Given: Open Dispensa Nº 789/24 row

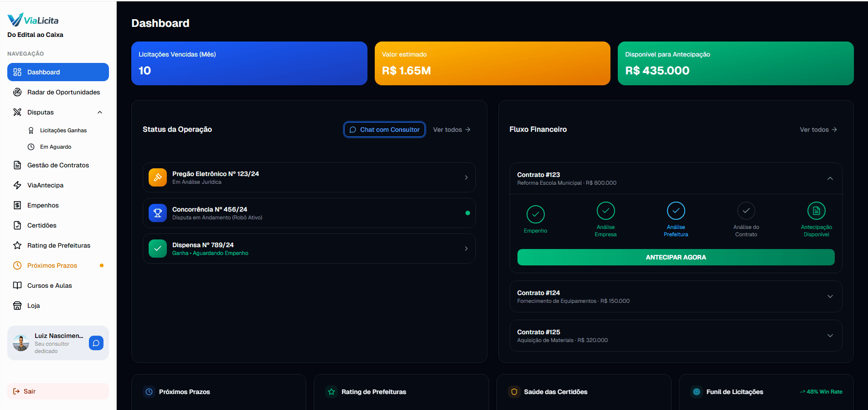Looking at the screenshot, I should [309, 249].
